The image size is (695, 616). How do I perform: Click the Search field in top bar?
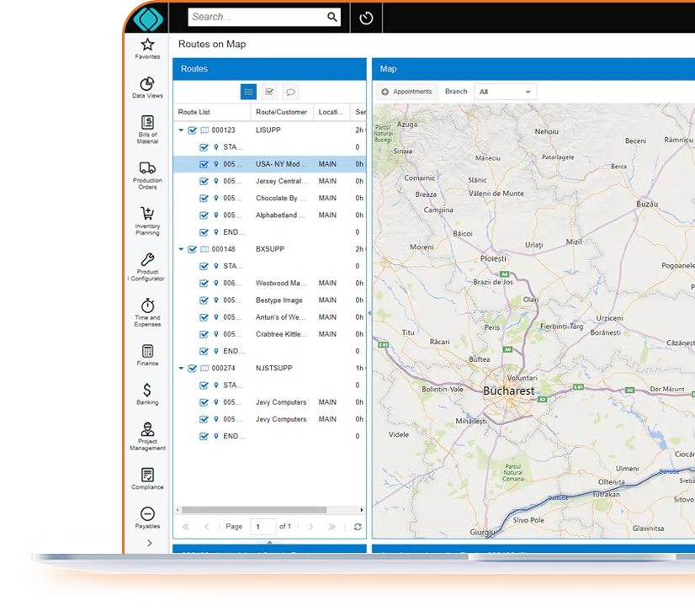257,17
